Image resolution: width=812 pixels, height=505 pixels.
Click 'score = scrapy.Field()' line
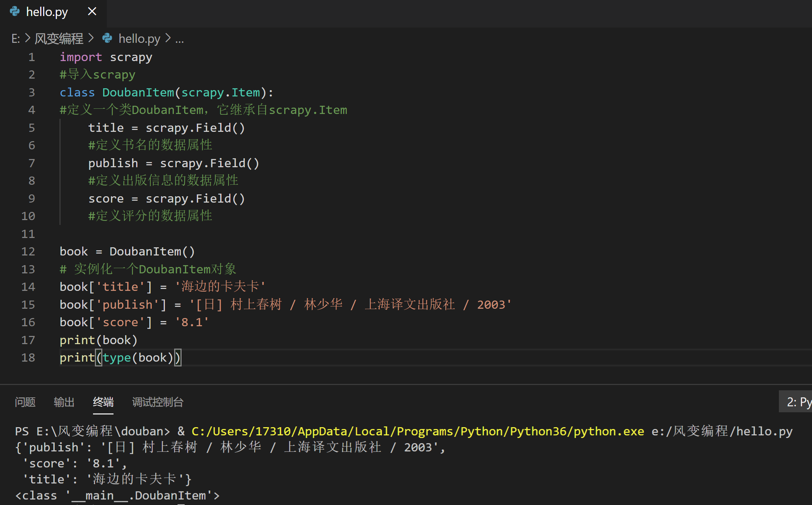click(x=167, y=198)
